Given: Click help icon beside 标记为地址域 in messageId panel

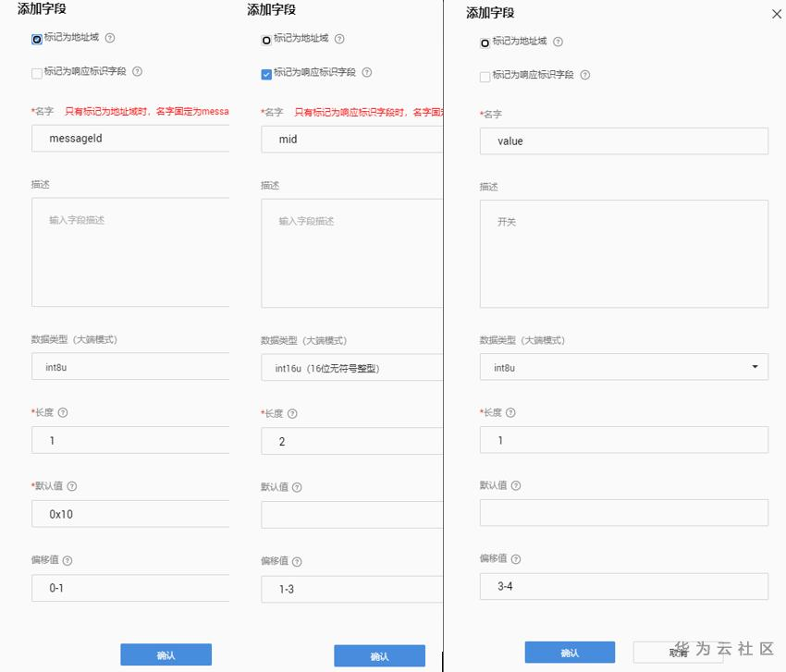Looking at the screenshot, I should pos(110,38).
